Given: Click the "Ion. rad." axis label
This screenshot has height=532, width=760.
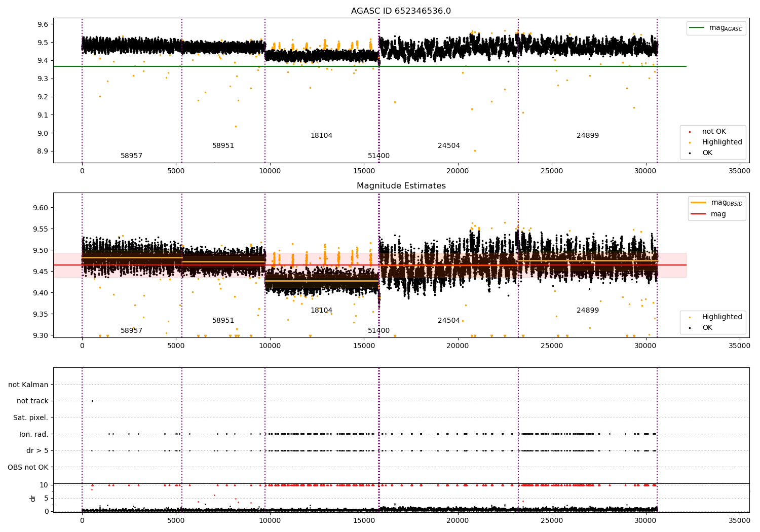Looking at the screenshot, I should (34, 435).
